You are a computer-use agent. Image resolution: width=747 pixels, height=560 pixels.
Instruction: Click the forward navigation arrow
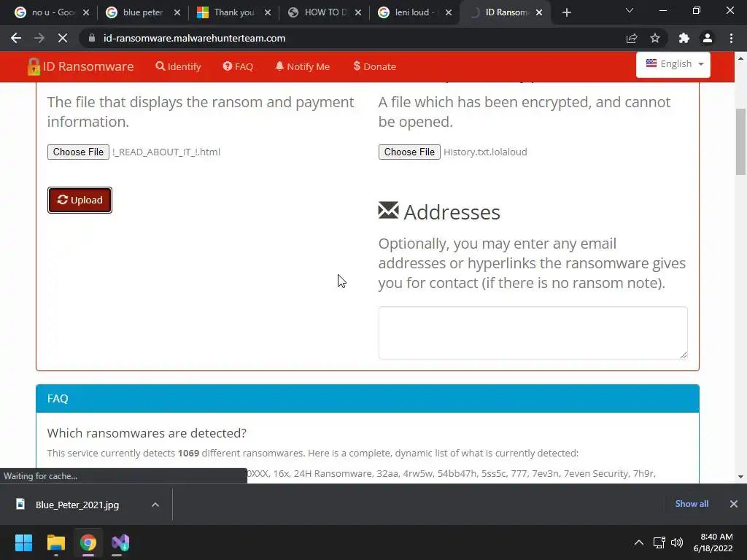pyautogui.click(x=39, y=38)
